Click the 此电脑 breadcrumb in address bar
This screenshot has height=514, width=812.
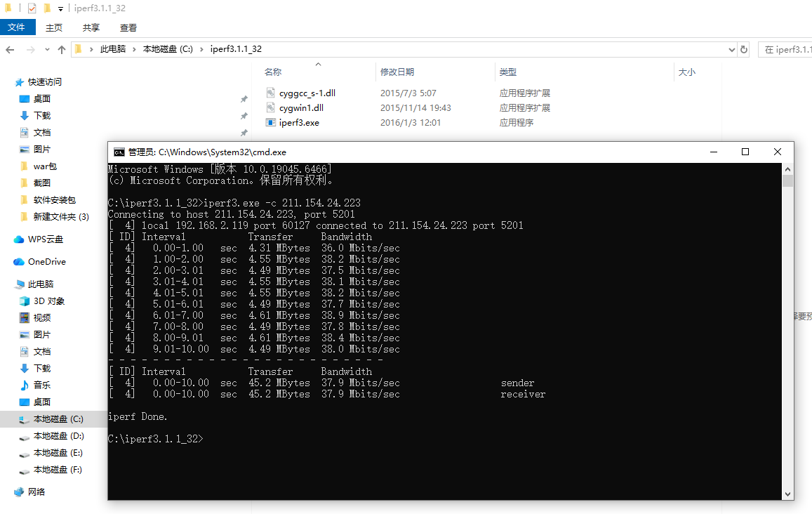point(112,49)
